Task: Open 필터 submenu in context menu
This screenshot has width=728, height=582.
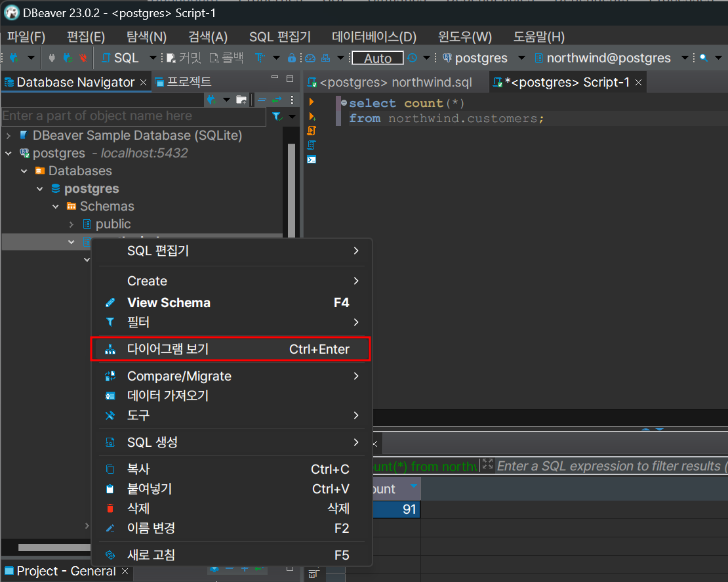Action: click(x=232, y=322)
